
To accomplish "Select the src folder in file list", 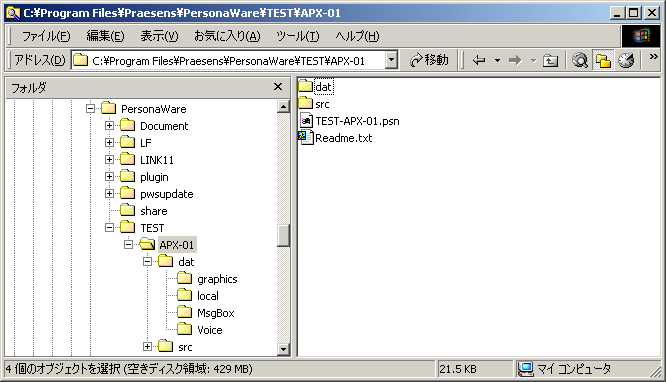I will click(x=313, y=104).
